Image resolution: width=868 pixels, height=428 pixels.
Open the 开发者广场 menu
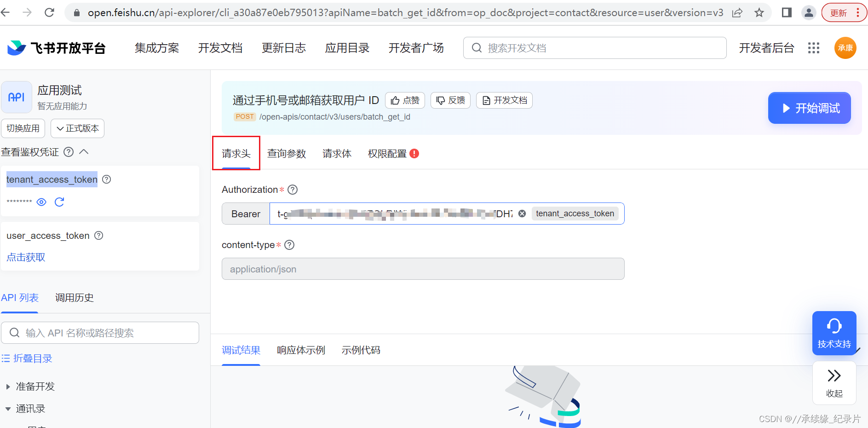[x=416, y=48]
